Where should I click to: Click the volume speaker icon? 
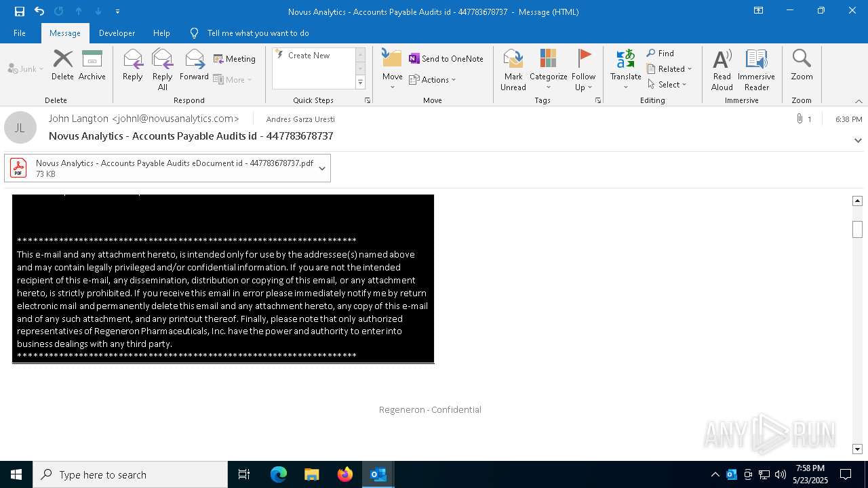pyautogui.click(x=781, y=474)
